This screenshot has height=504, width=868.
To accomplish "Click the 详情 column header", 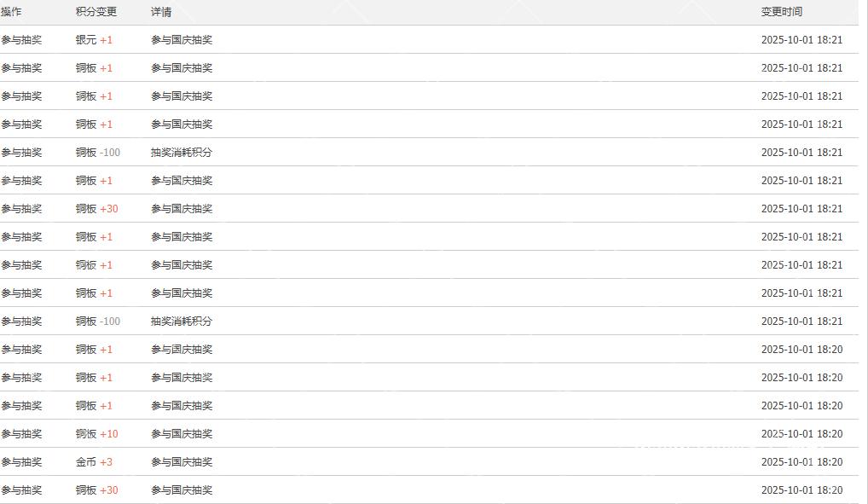I will pyautogui.click(x=161, y=12).
